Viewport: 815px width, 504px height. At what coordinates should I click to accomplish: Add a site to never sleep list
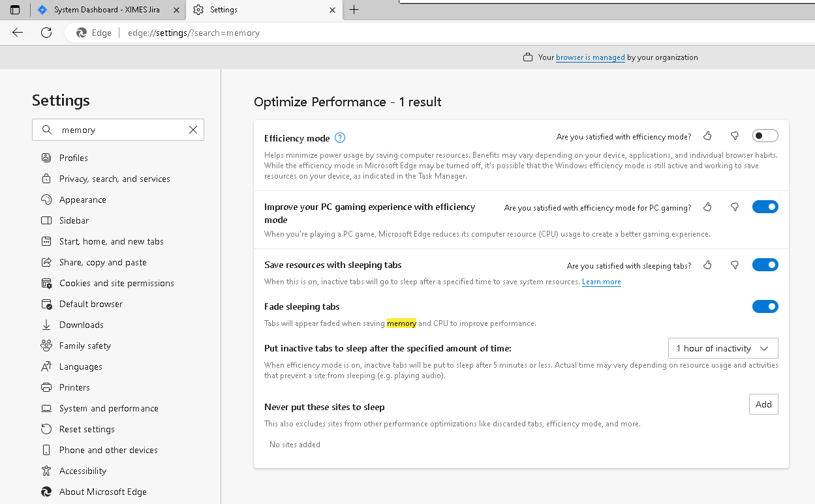pos(763,404)
